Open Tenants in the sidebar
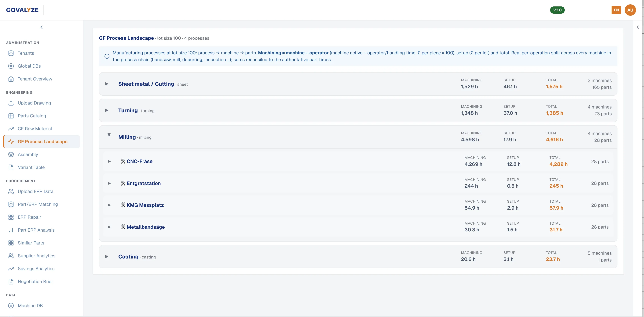 click(x=42, y=53)
